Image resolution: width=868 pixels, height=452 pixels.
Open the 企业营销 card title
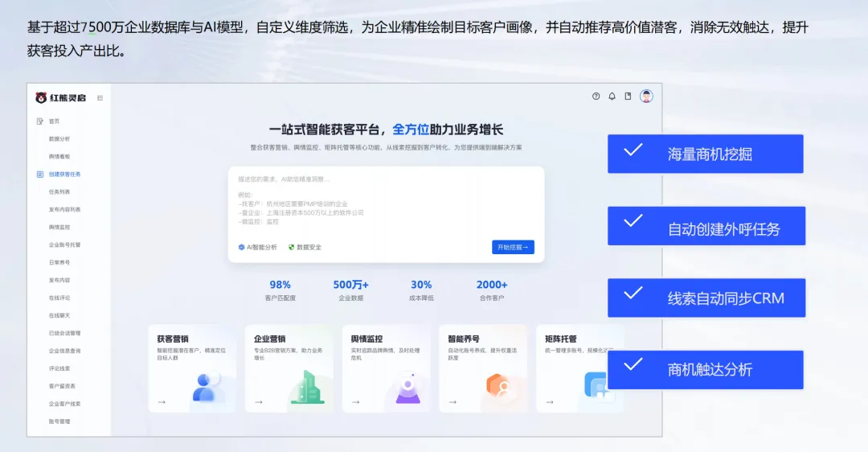[269, 339]
